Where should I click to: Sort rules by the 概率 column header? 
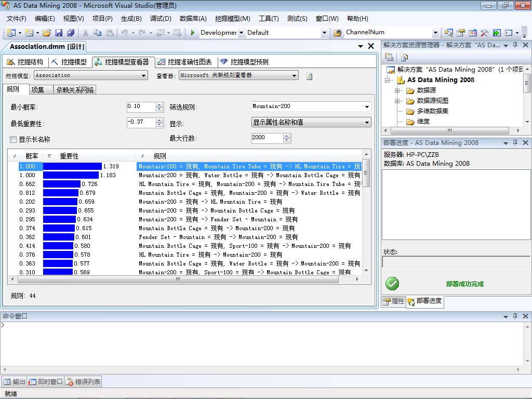25,156
